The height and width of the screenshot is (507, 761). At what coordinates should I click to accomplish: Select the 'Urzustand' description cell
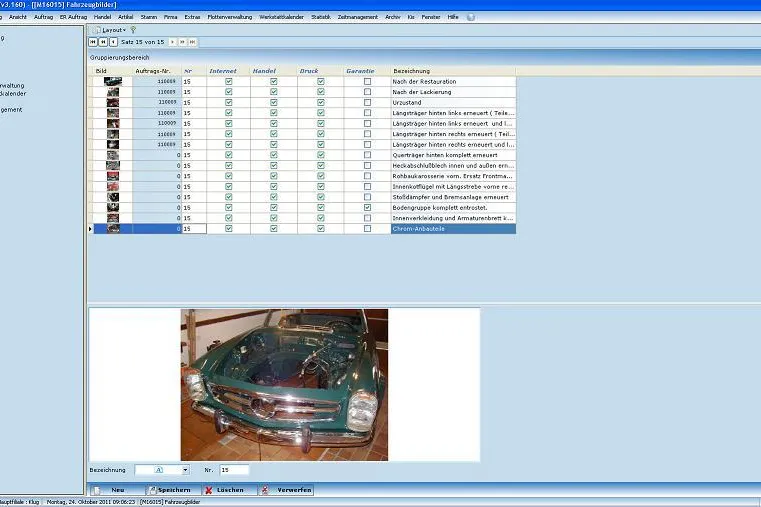pyautogui.click(x=453, y=102)
